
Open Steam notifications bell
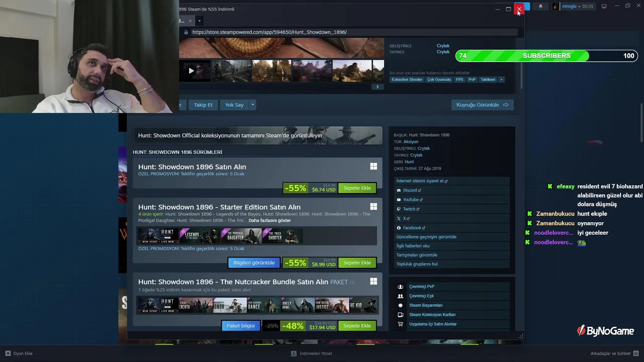[540, 7]
